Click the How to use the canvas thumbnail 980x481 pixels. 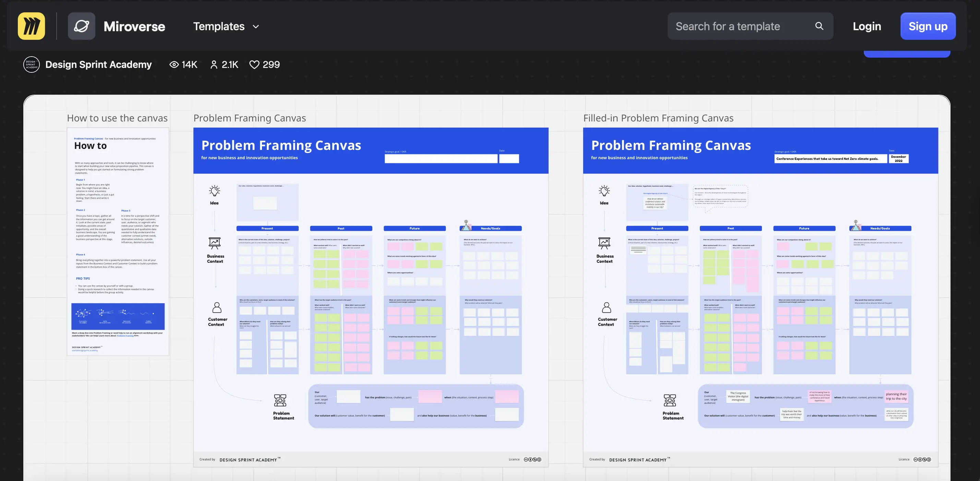[x=118, y=242]
